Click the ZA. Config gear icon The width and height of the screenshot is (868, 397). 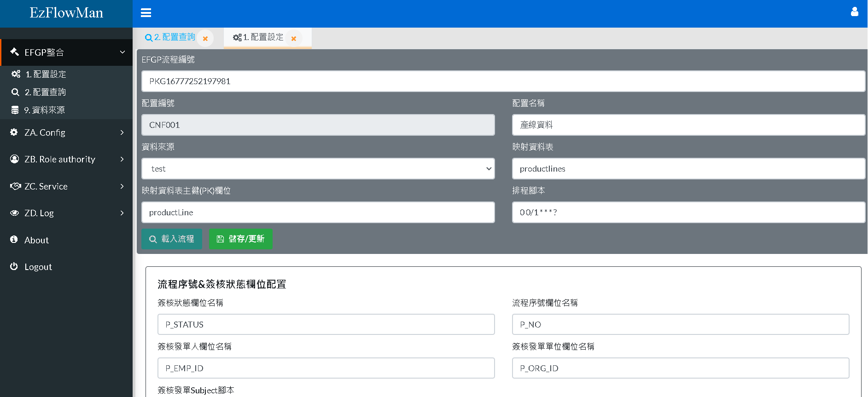coord(14,132)
